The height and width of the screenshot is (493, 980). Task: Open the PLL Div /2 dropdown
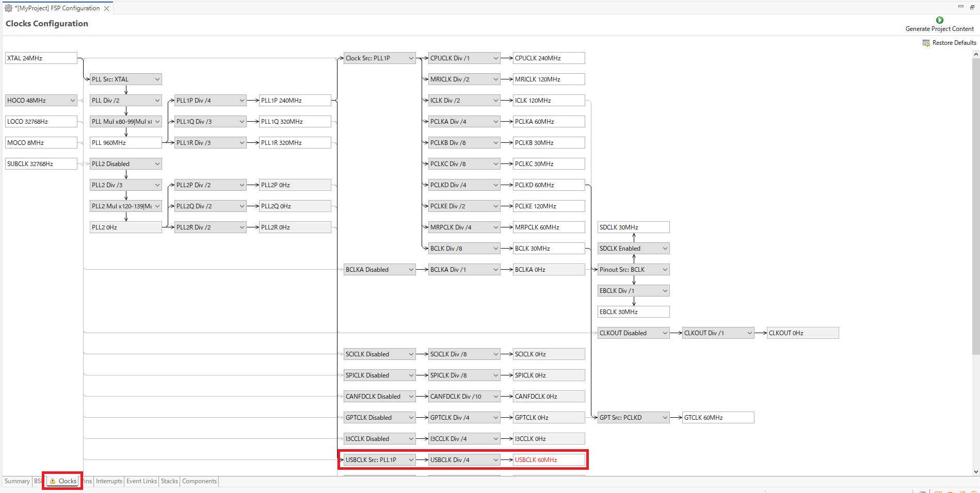pos(126,101)
